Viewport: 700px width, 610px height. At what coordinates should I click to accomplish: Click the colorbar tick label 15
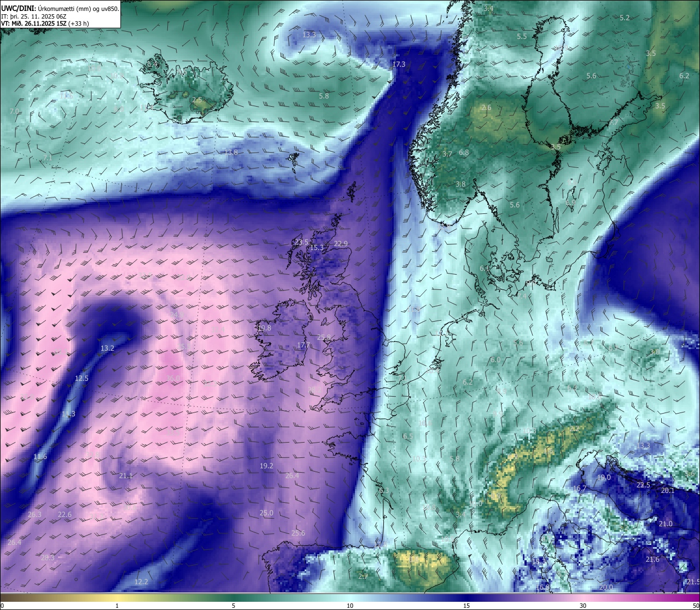[x=466, y=606]
